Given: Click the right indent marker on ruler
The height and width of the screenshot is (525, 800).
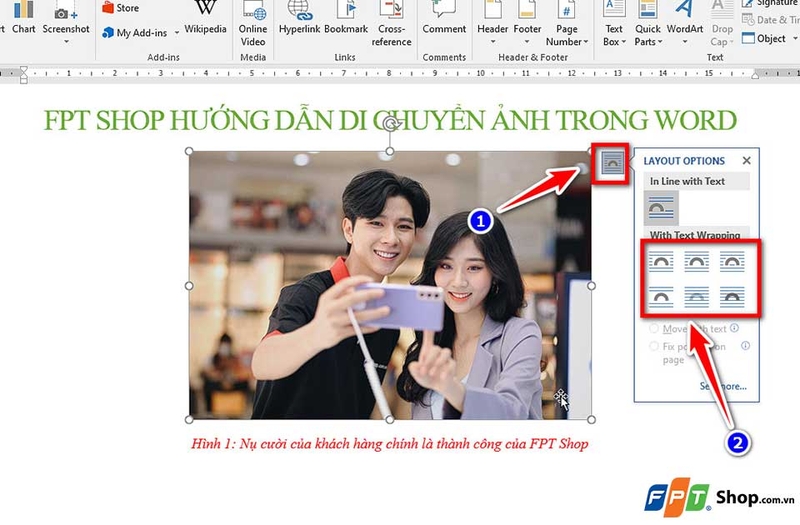Looking at the screenshot, I should 755,75.
